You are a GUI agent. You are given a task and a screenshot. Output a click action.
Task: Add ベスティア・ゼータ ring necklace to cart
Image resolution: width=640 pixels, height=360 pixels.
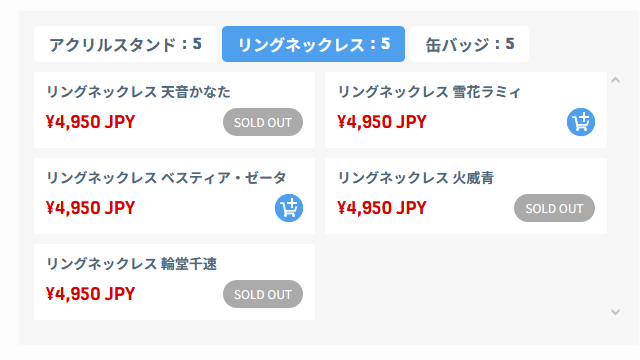(289, 208)
